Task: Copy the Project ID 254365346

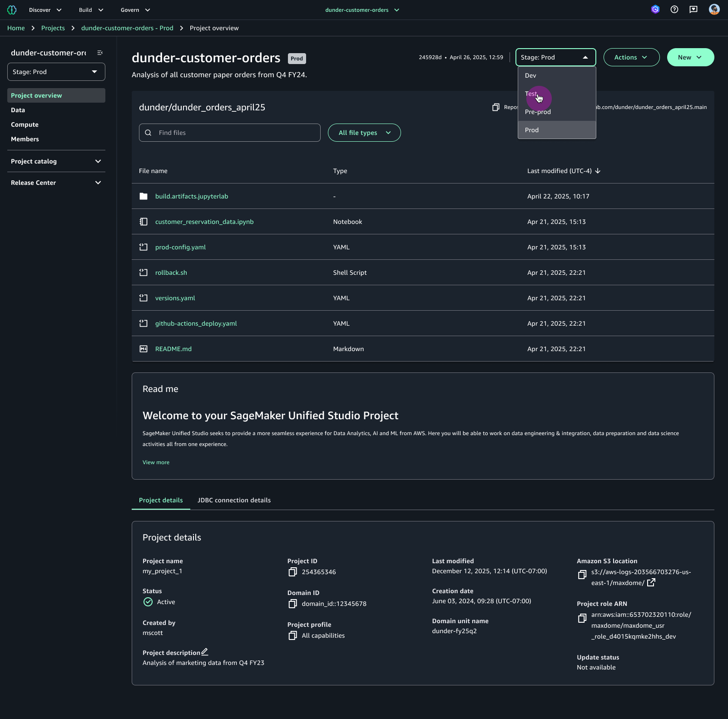Action: pos(292,572)
